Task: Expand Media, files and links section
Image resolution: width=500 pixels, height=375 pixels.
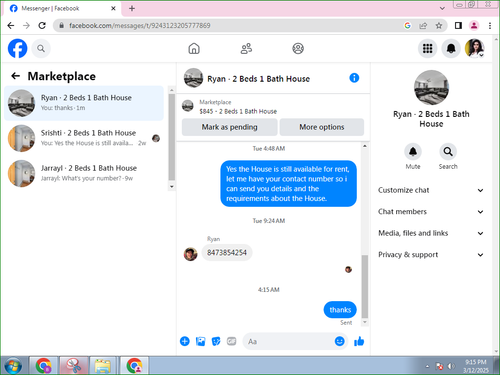Action: click(x=431, y=233)
